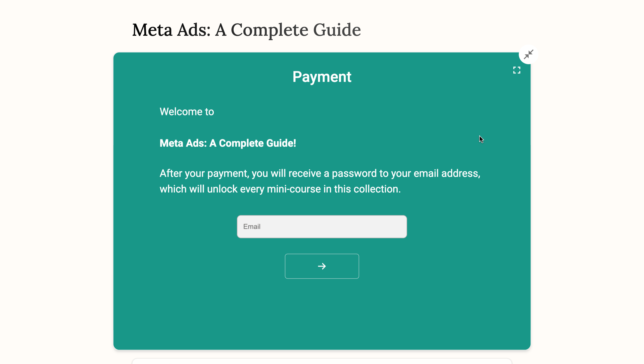Click the bold Meta Ads: A Complete Guide! line
Image resolution: width=644 pixels, height=364 pixels.
click(x=228, y=143)
